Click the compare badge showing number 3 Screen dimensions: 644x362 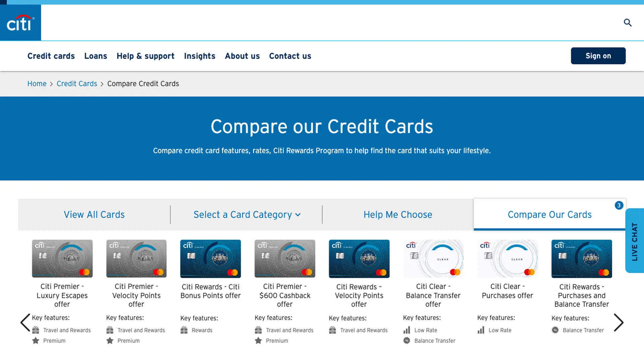(619, 205)
